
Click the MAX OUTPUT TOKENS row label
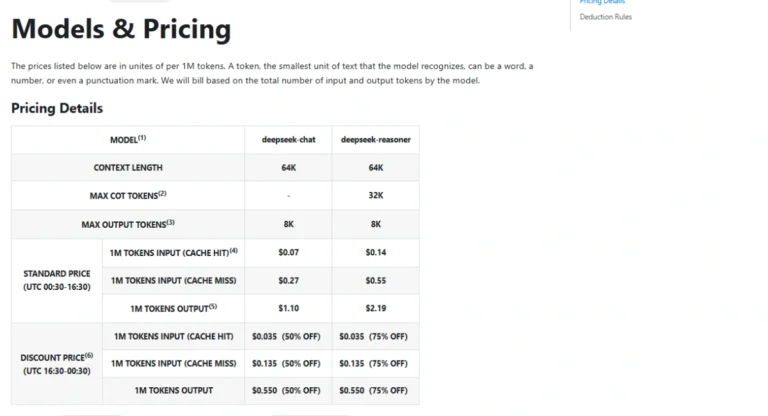128,224
